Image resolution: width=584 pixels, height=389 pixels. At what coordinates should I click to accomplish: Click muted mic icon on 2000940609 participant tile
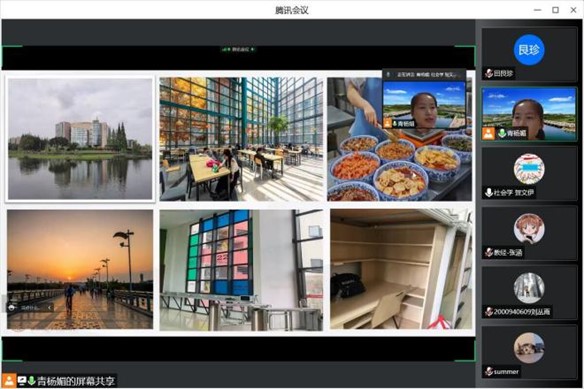click(x=489, y=311)
